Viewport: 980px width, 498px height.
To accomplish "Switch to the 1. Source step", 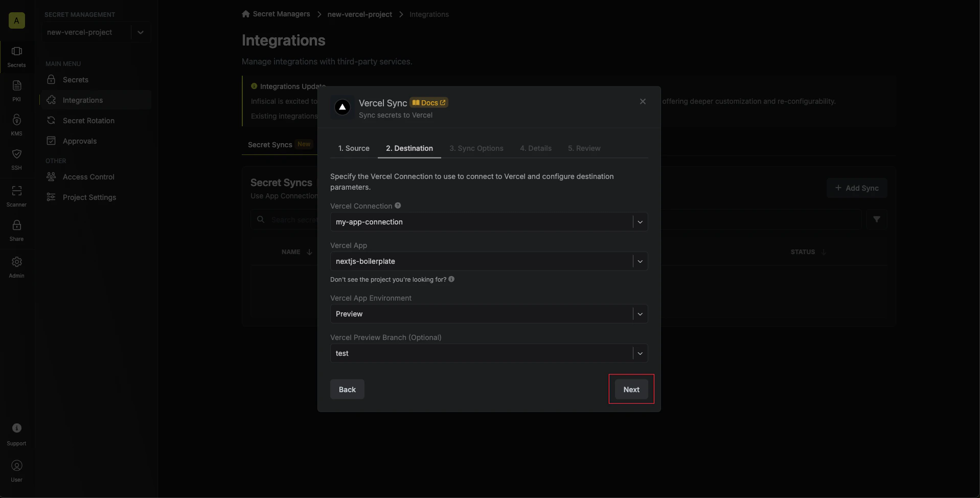I will [x=354, y=148].
